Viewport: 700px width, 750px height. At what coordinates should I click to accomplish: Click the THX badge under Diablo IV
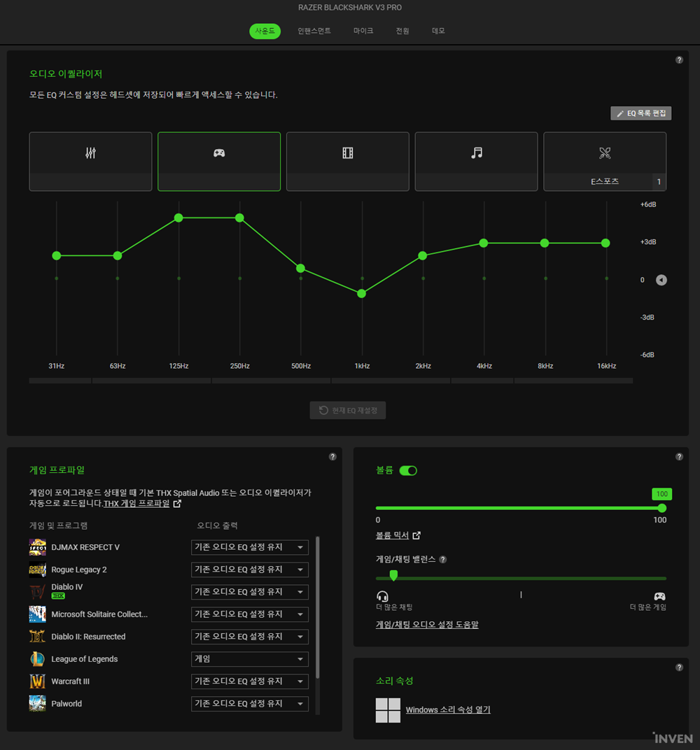point(58,596)
